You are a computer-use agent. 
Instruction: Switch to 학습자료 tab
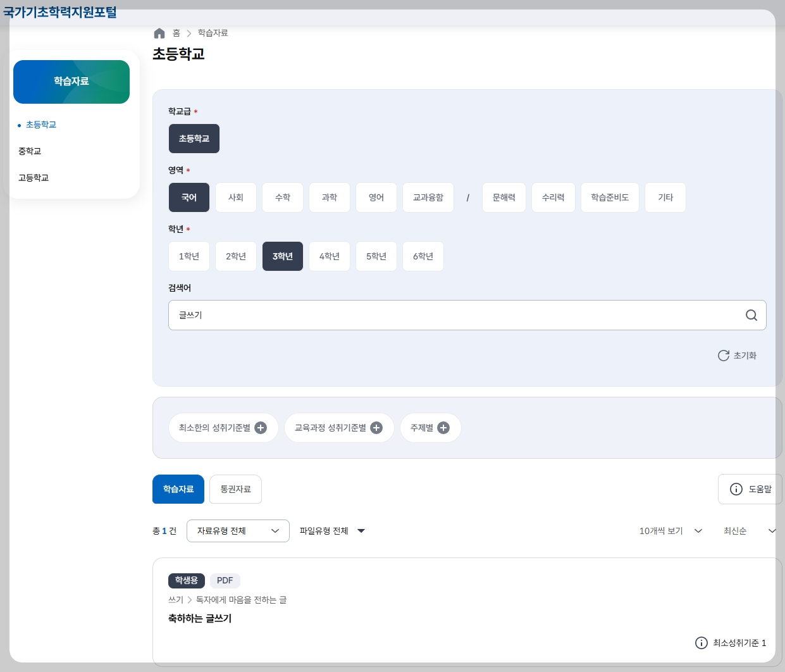point(178,489)
